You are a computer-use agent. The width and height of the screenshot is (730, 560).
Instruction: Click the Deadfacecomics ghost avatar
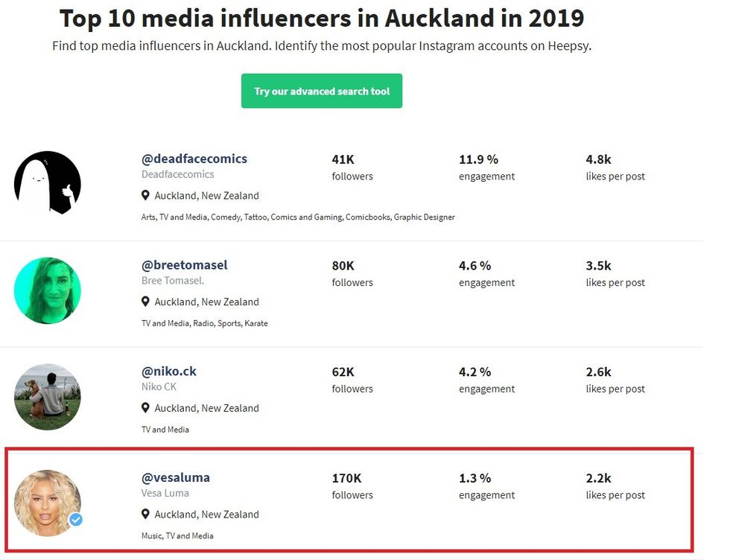click(48, 183)
